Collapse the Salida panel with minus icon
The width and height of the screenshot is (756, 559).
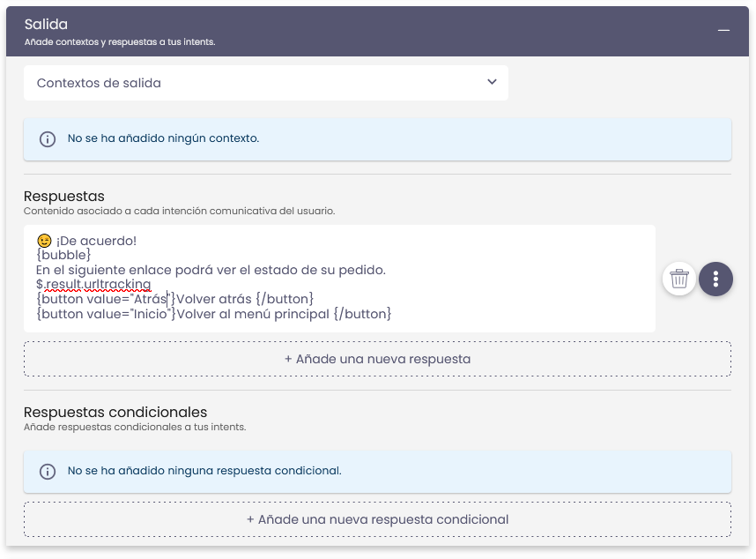click(723, 31)
